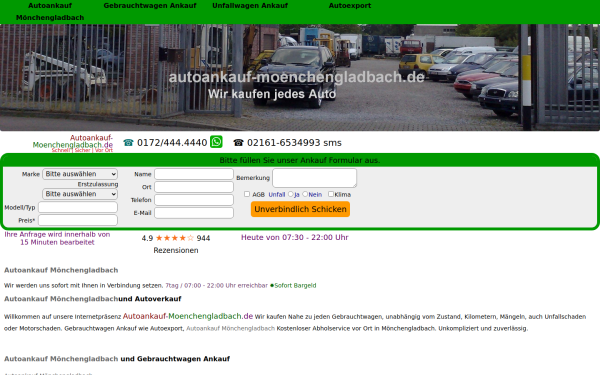The image size is (600, 375).
Task: Click the Bemerkung text area
Action: pos(315,178)
